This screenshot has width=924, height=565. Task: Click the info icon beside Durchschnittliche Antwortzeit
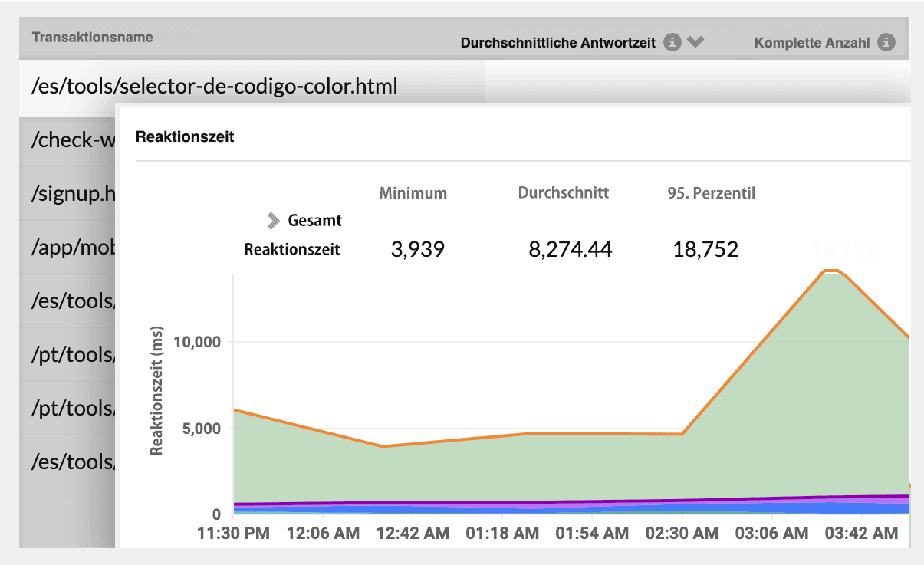tap(674, 43)
